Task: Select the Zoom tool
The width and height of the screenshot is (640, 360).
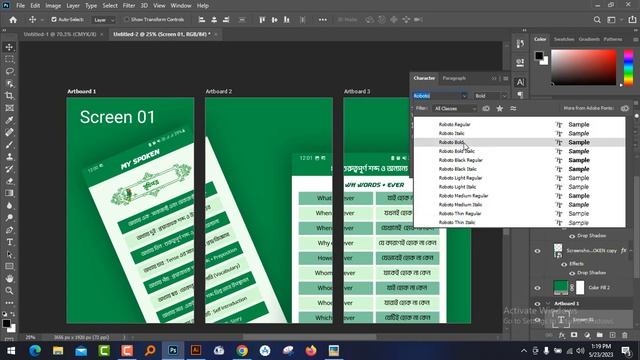Action: tap(9, 291)
